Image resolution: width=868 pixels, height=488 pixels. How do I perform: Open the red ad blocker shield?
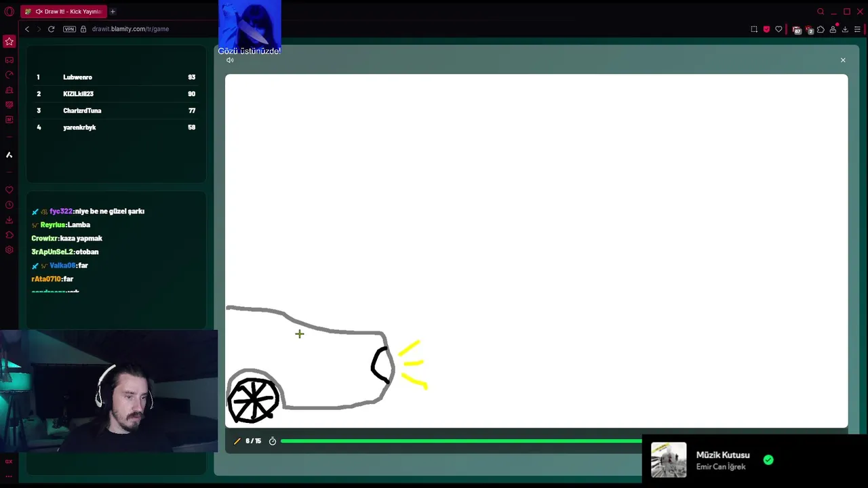[x=766, y=29]
